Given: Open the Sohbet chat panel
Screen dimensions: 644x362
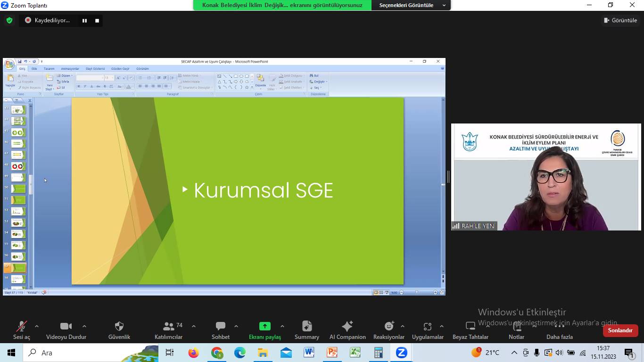Looking at the screenshot, I should click(220, 327).
